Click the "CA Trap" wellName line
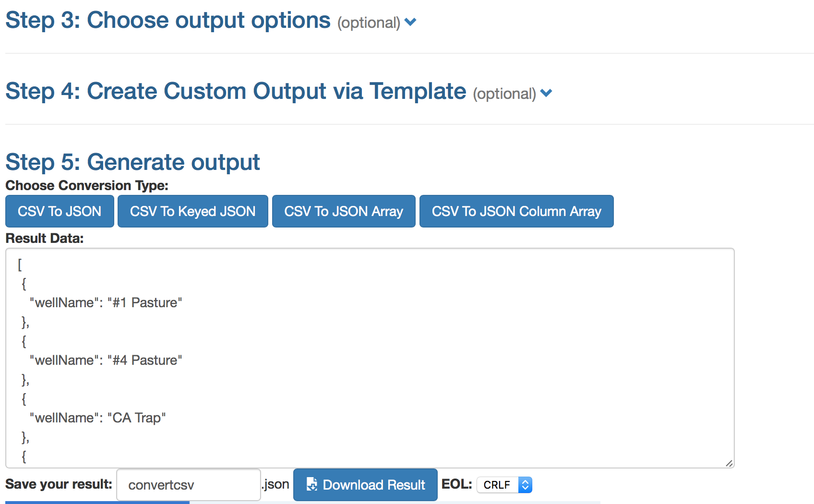 98,418
